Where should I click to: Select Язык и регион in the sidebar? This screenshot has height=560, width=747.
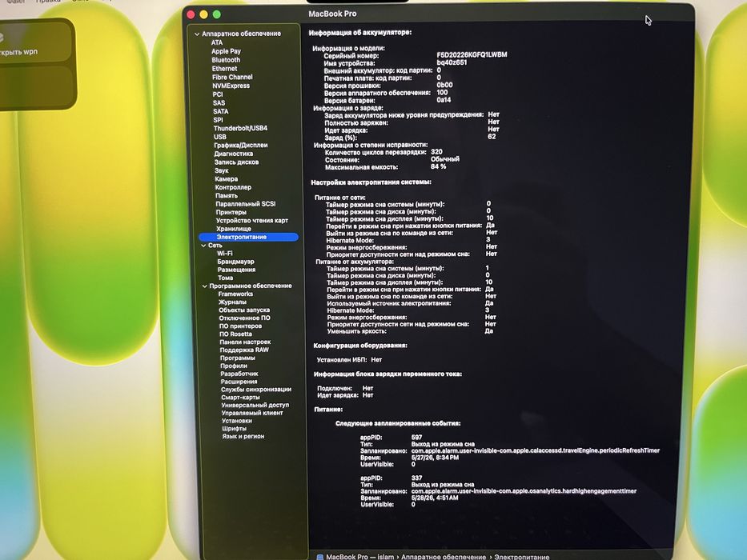[243, 436]
